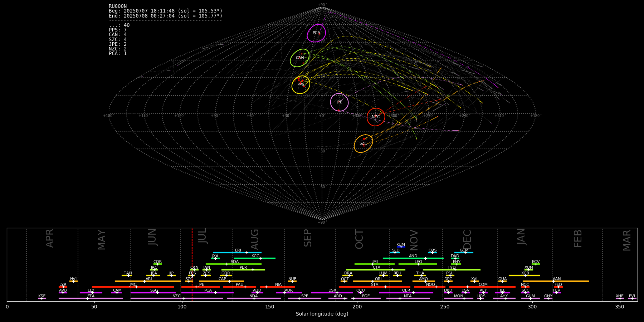Image resolution: width=644 pixels, height=322 pixels.
Task: Click the magenta SSG shower bar
Action: click(x=153, y=293)
